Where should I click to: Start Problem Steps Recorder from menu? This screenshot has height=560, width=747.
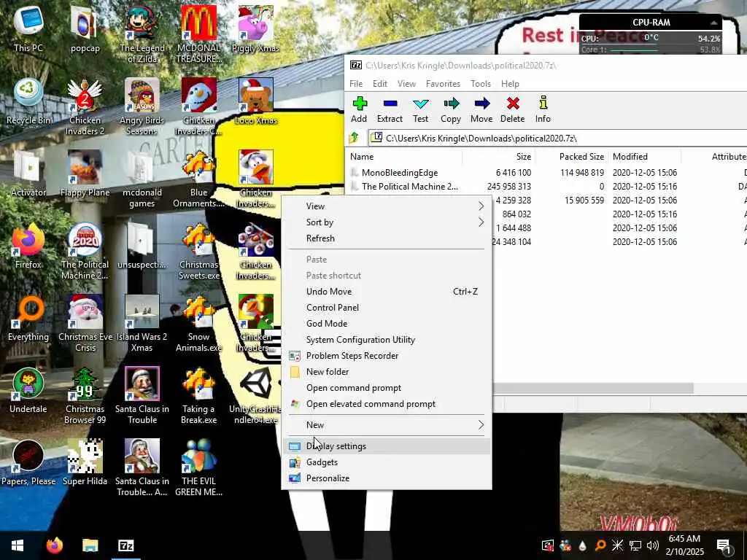pyautogui.click(x=387, y=356)
